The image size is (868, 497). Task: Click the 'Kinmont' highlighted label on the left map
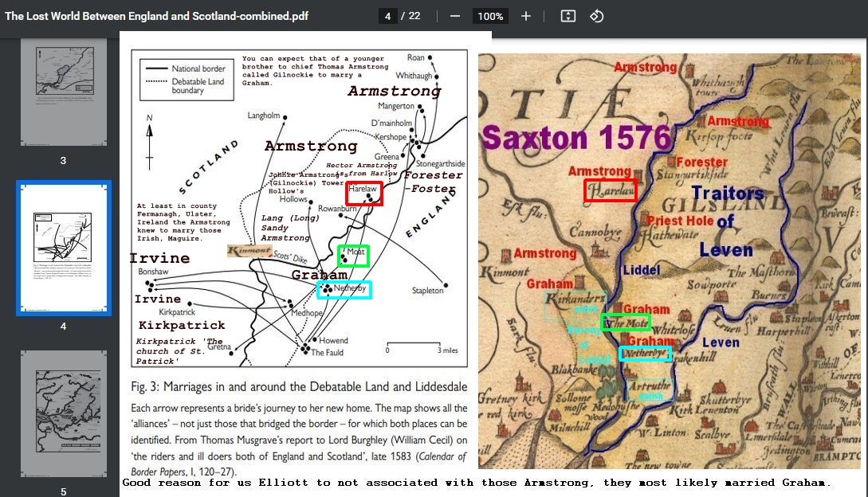point(249,251)
